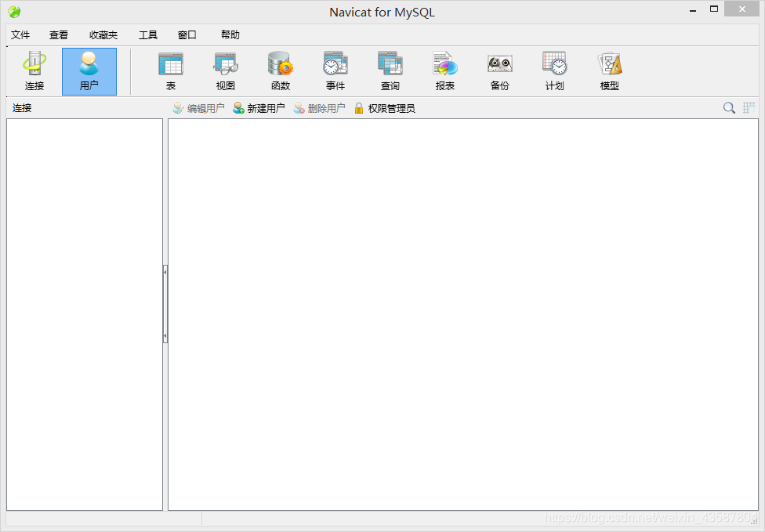Open the Favorites (收藏夹) menu
Screen dimensions: 765x532
point(103,35)
